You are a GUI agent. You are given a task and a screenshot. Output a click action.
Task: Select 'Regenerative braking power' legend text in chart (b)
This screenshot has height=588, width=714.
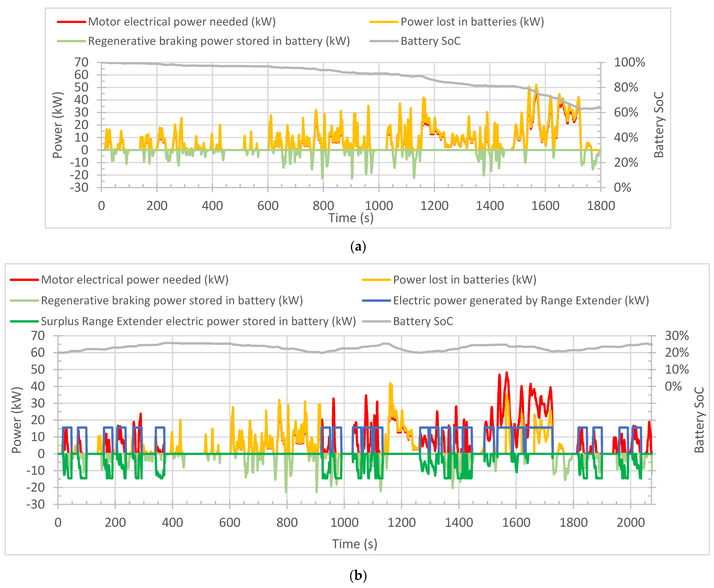point(172,300)
